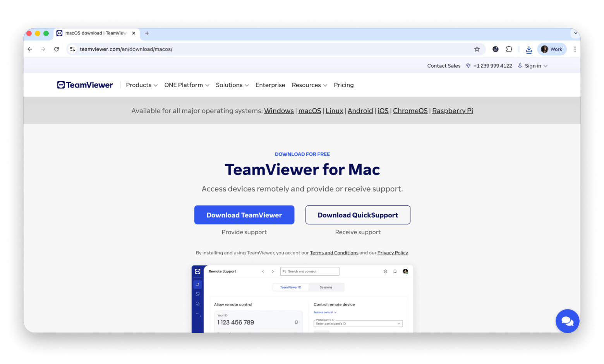Click the Download QuickSupport button
This screenshot has height=364, width=604.
357,215
